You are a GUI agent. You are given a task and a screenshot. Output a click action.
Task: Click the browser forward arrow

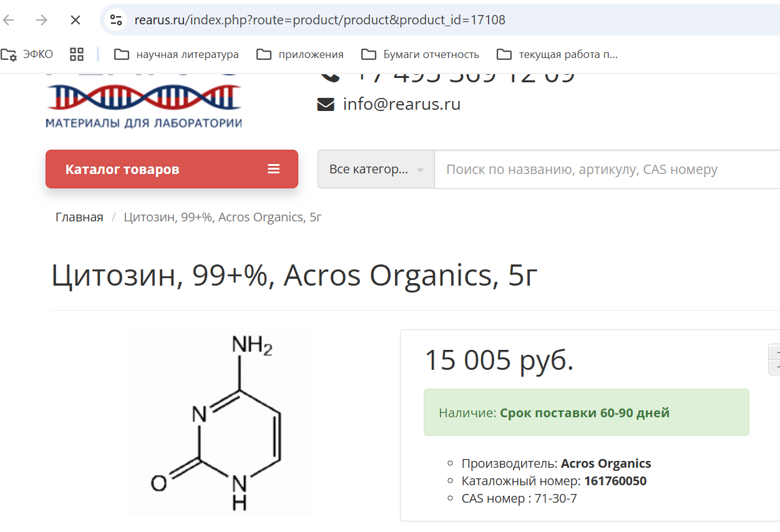[x=42, y=20]
